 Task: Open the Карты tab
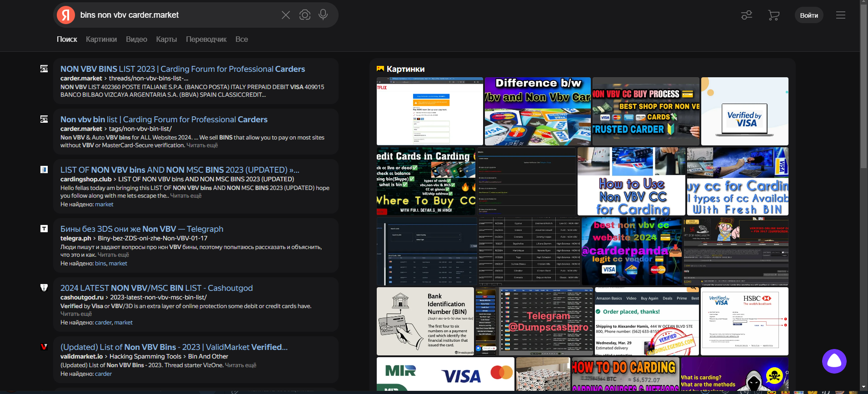click(166, 40)
